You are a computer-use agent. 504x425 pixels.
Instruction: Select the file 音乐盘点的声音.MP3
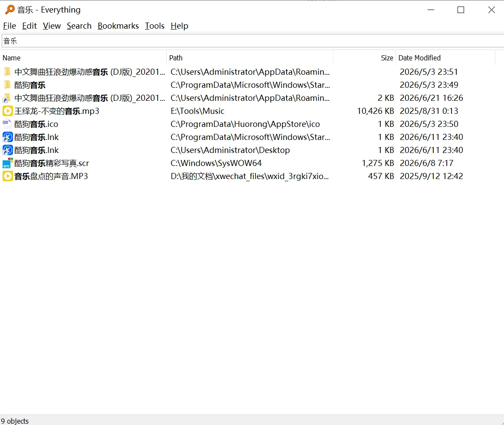pyautogui.click(x=51, y=176)
